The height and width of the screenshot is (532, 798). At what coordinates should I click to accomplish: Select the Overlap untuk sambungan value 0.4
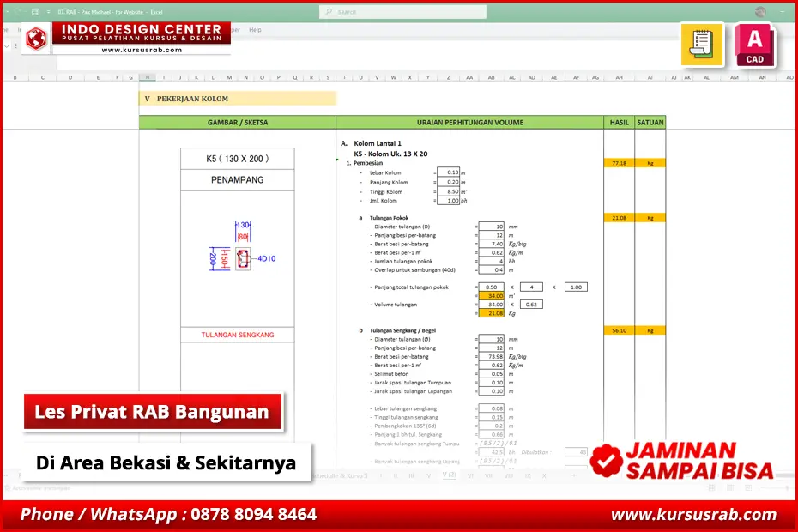click(492, 269)
